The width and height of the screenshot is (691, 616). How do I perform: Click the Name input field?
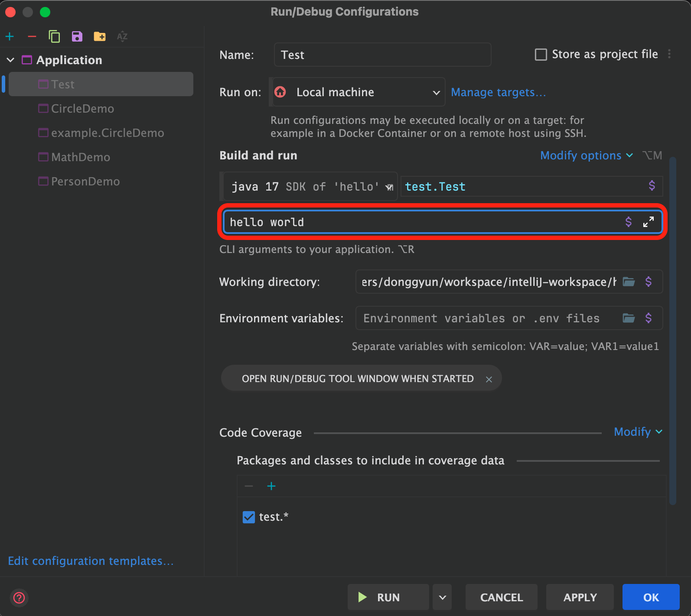(383, 55)
